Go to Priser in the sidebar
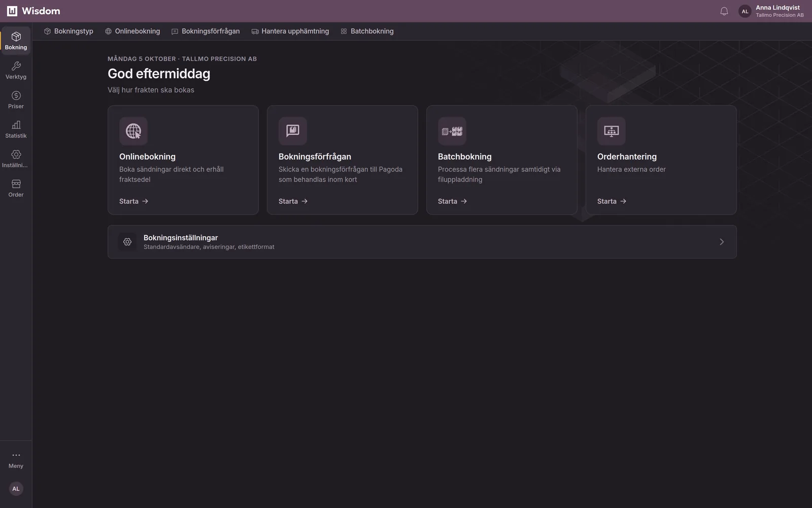 coord(16,100)
